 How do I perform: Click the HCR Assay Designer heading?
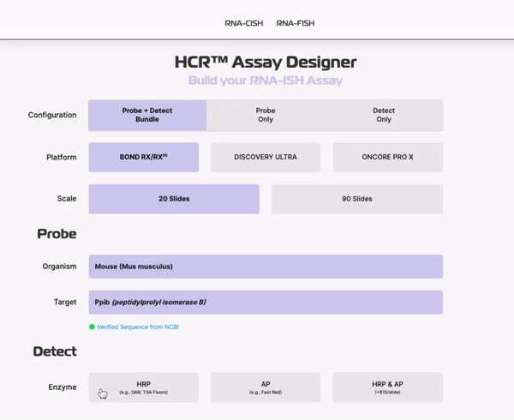266,63
